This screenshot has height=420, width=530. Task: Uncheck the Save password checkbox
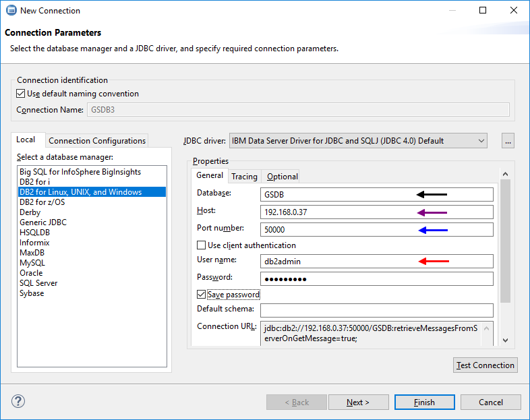[x=202, y=295]
